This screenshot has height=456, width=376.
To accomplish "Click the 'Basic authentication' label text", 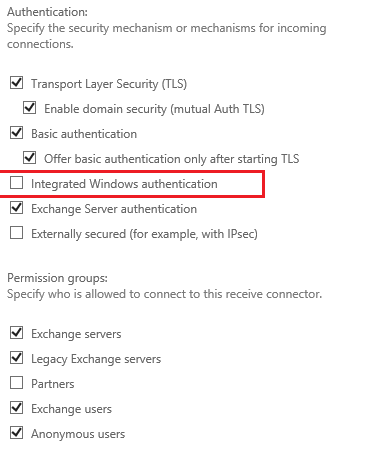I will tap(84, 134).
